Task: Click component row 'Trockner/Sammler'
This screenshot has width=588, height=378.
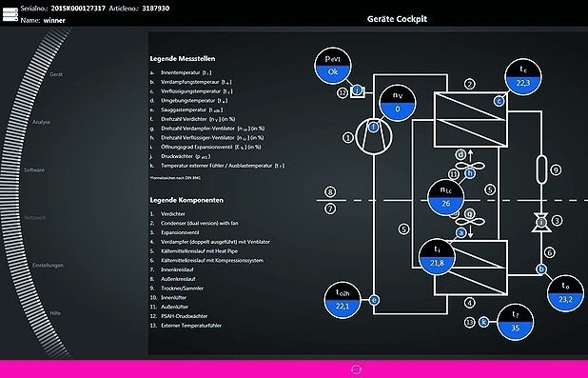Action: 177,288
